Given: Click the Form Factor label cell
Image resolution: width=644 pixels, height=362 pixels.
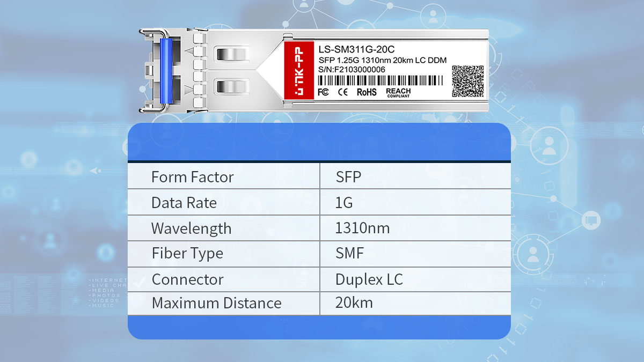Looking at the screenshot, I should click(224, 177).
